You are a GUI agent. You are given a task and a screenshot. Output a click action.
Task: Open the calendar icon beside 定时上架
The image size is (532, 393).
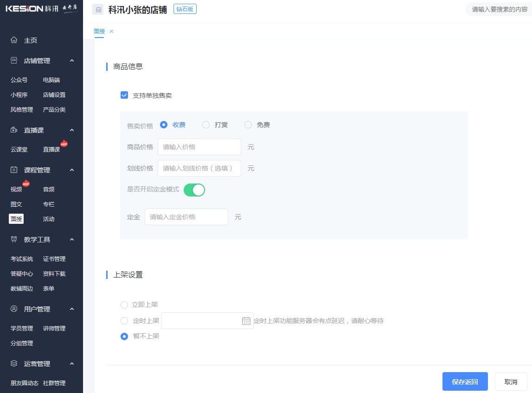point(246,320)
